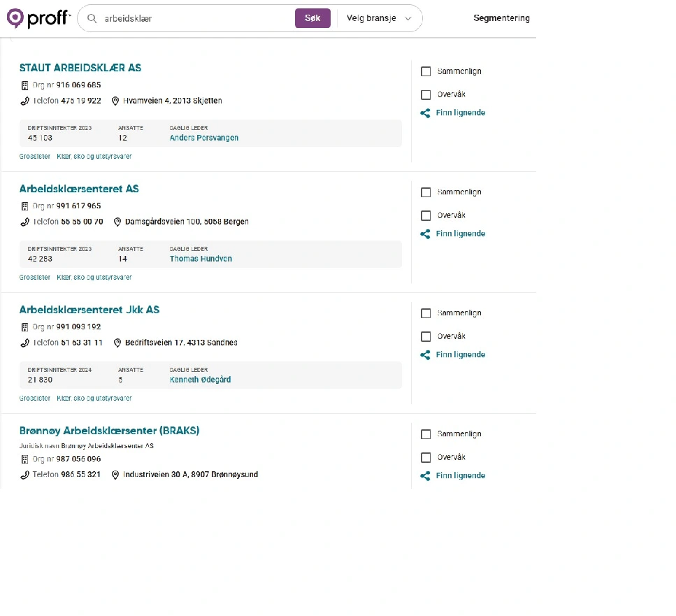Open daglig leder Thomas Hundven
This screenshot has height=616, width=676.
coord(201,259)
